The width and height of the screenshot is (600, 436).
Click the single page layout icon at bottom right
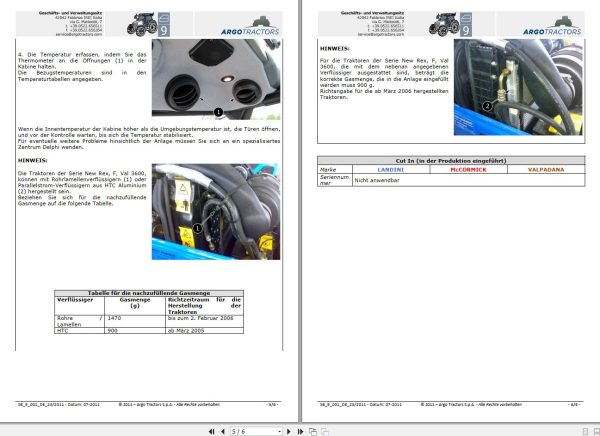[585, 431]
